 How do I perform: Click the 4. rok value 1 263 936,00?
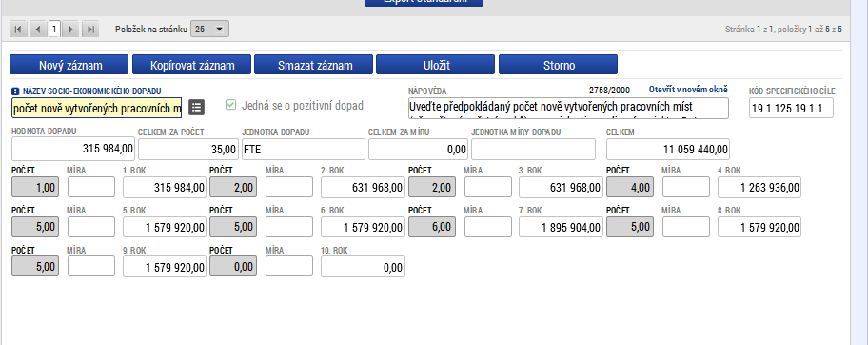tap(759, 188)
